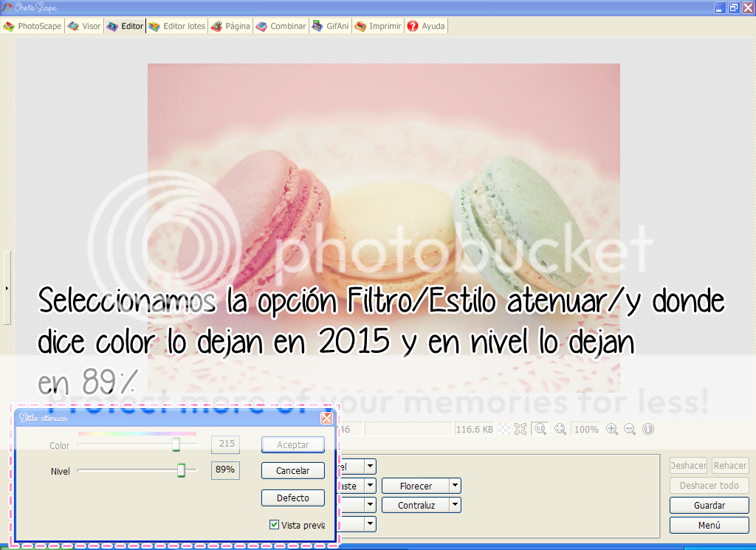Viewport: 756px width, 550px height.
Task: Click the 116.6 KB file size text
Action: (475, 429)
